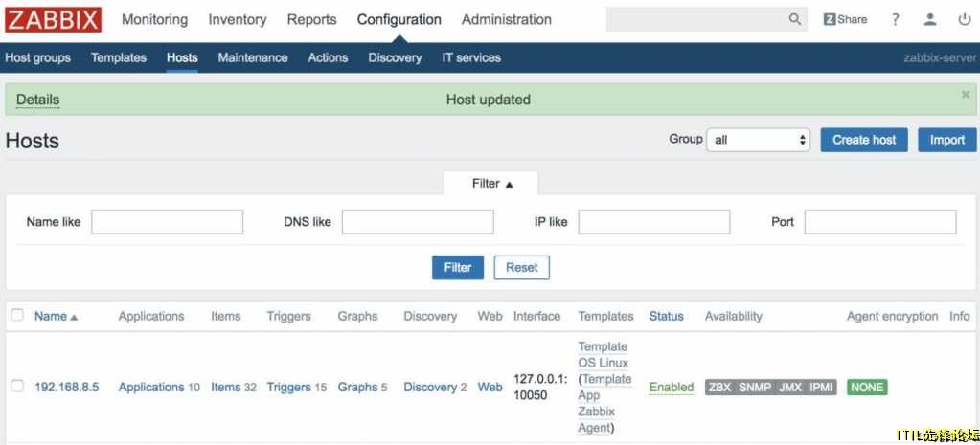Click the IP like input field

653,222
